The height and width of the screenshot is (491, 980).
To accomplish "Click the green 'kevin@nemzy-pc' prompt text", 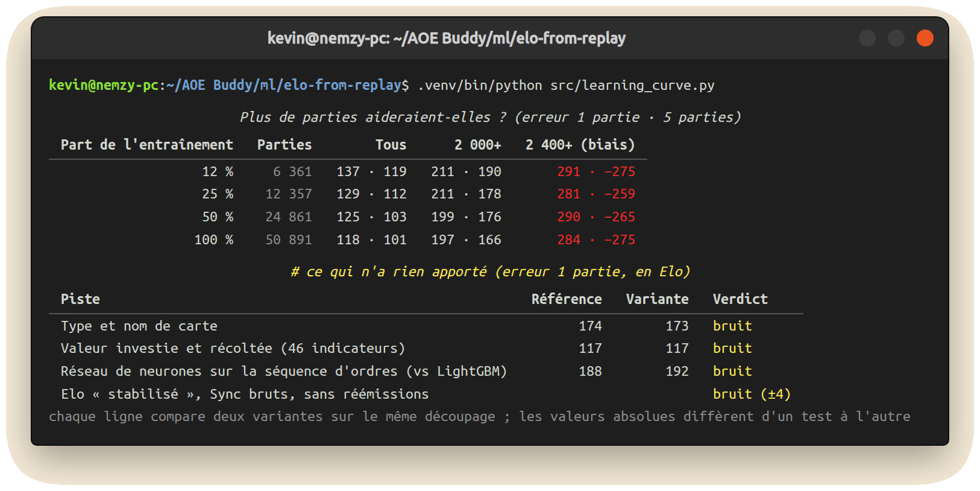I will (x=104, y=85).
